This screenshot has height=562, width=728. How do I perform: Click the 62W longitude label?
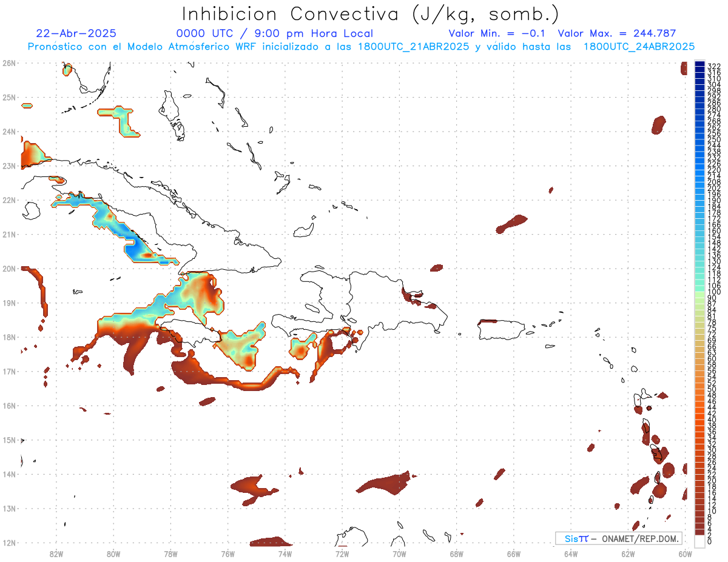coord(628,554)
